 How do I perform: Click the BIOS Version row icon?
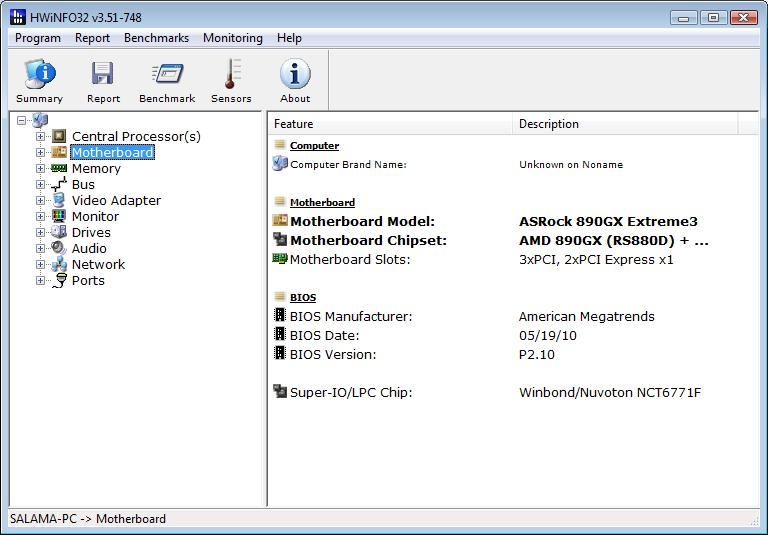coord(280,353)
